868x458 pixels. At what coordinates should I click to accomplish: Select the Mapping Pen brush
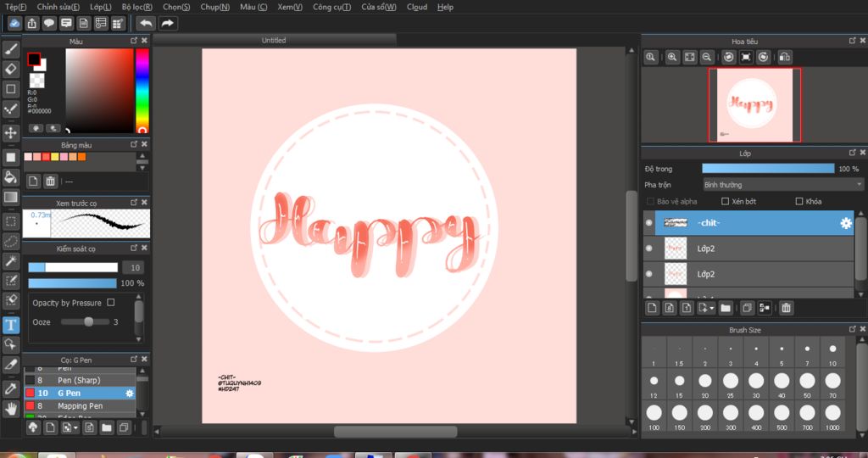80,406
